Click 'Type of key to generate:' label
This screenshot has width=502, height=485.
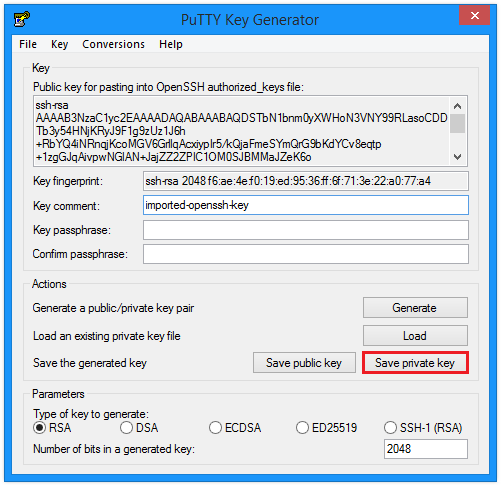tap(91, 414)
